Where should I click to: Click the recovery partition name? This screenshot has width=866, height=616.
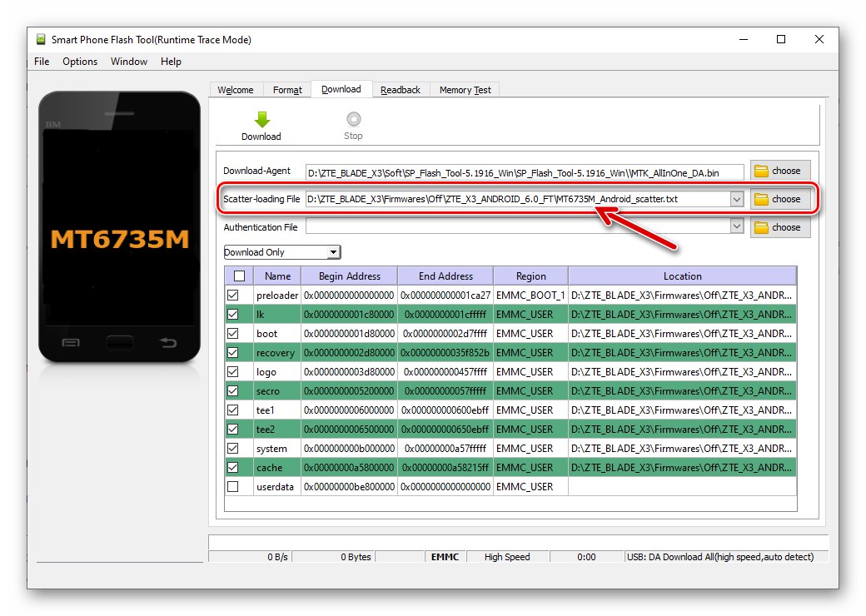[276, 353]
